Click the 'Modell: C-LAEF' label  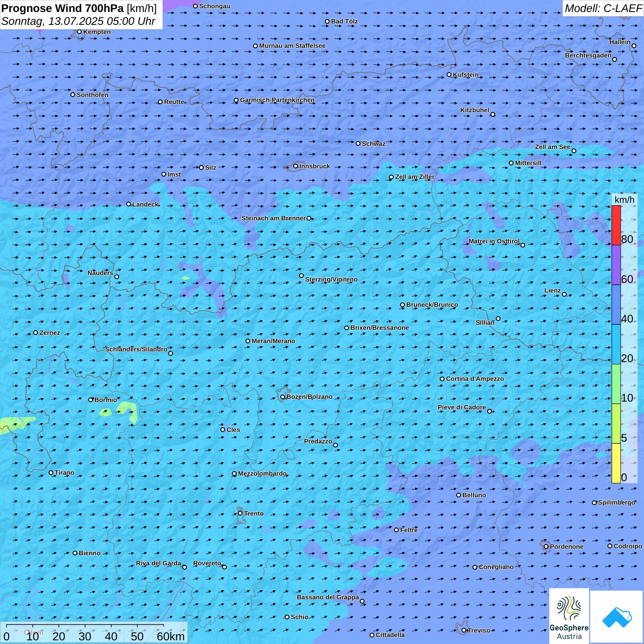pyautogui.click(x=603, y=8)
